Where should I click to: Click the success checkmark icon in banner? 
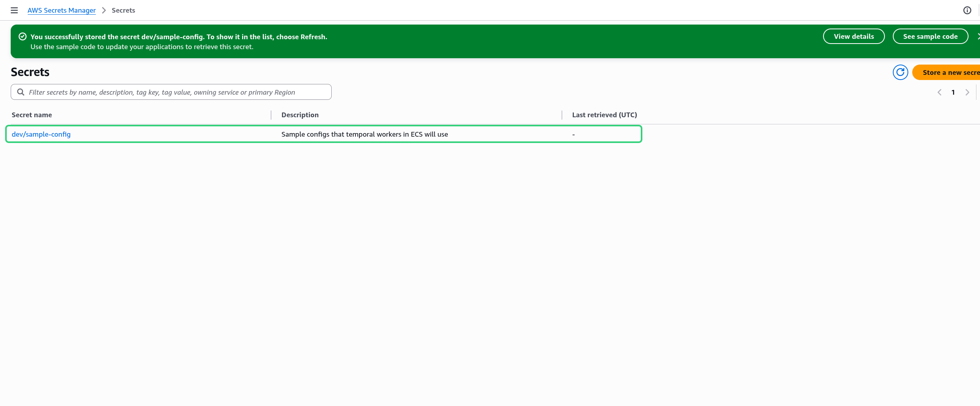pos(23,36)
